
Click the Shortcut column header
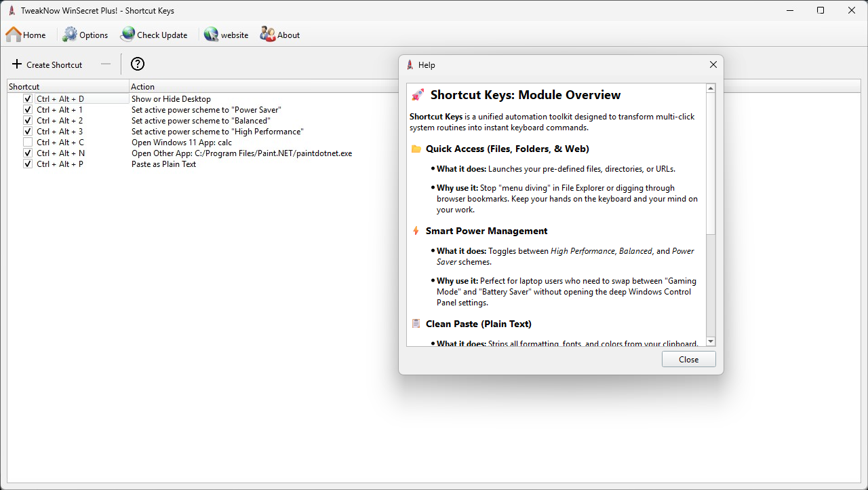click(68, 87)
